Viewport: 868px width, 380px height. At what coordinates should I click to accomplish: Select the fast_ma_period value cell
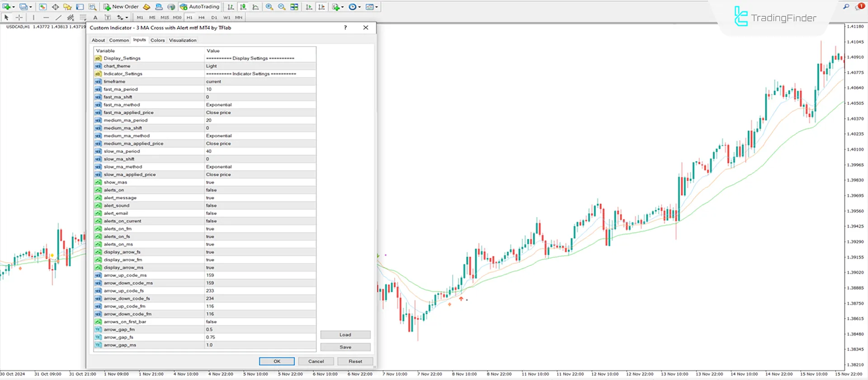[x=260, y=89]
